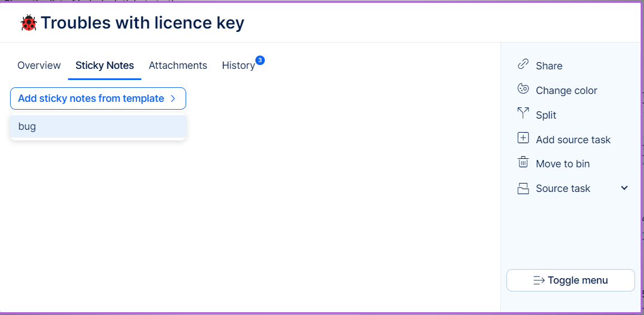Click the ladybug icon beside the title
This screenshot has height=315, width=644.
(x=29, y=23)
